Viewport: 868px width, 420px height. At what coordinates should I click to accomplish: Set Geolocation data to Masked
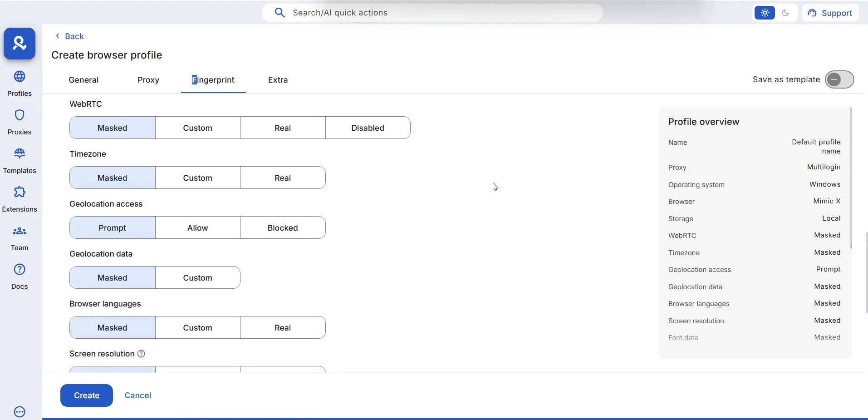pyautogui.click(x=113, y=277)
